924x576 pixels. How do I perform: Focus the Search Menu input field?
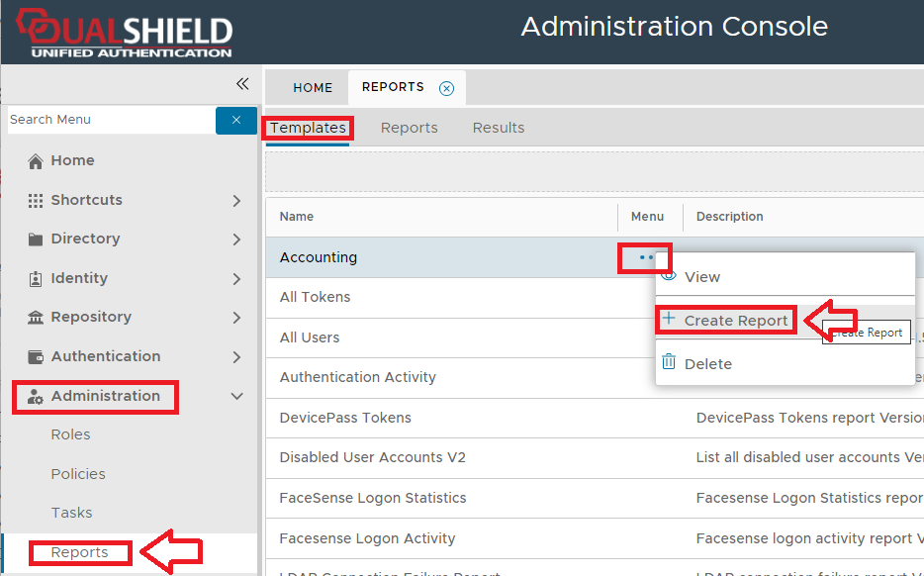[109, 120]
